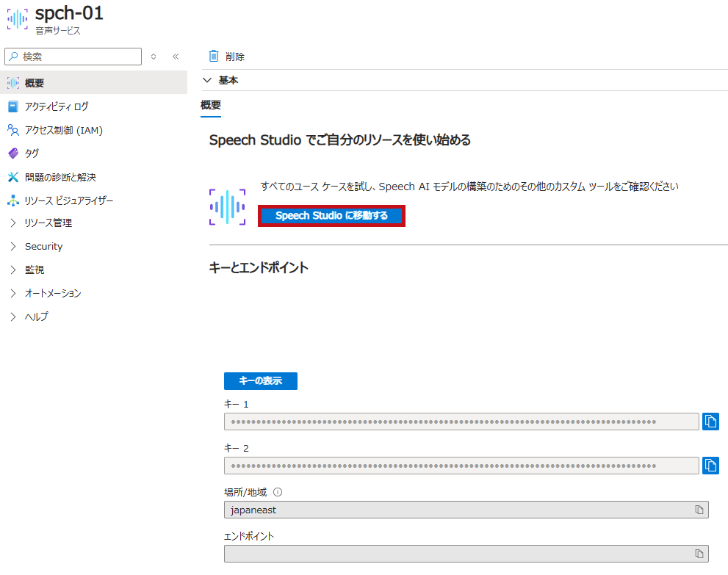The height and width of the screenshot is (575, 728).
Task: Open 概要 in the sidebar menu
Action: 94,83
